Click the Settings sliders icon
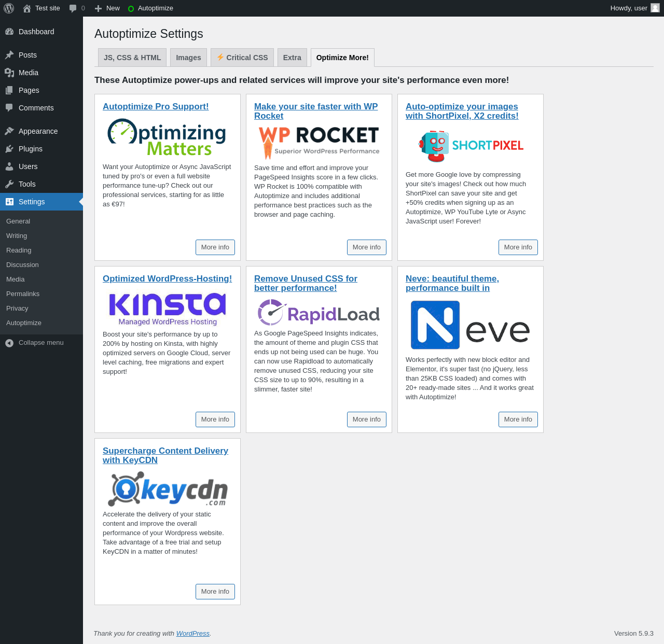This screenshot has height=644, width=664. coord(9,202)
